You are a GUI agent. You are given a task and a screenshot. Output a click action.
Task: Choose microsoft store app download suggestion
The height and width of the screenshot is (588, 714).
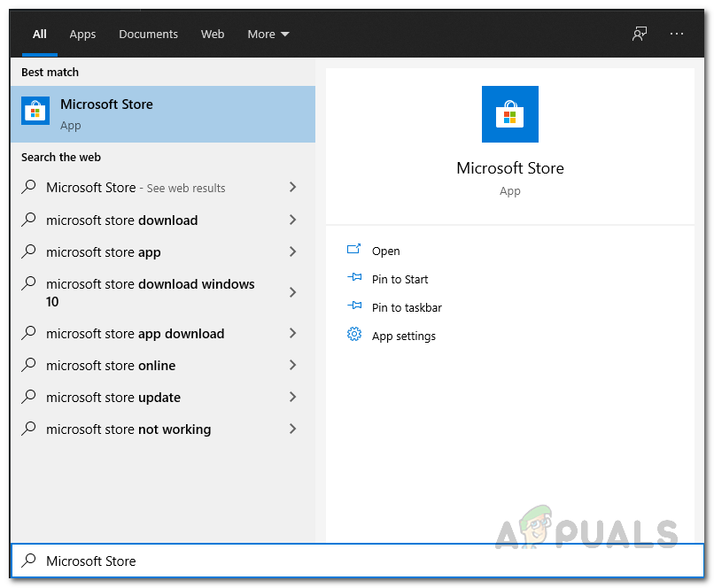coord(135,334)
